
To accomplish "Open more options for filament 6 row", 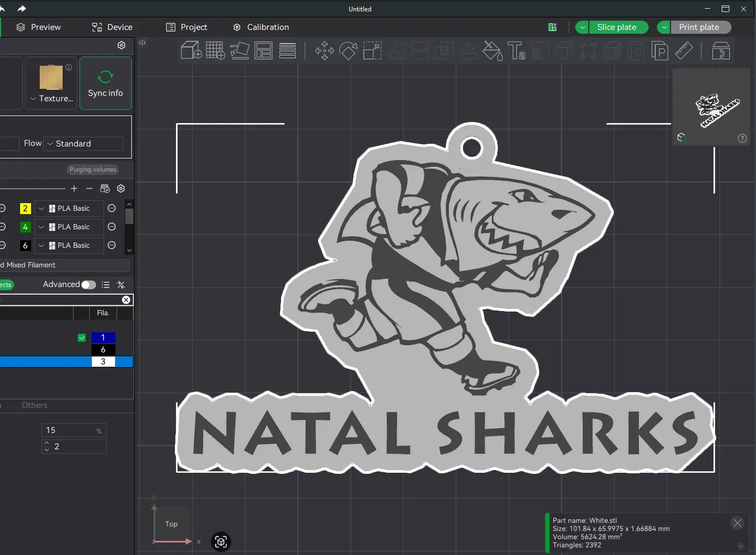I will 112,246.
